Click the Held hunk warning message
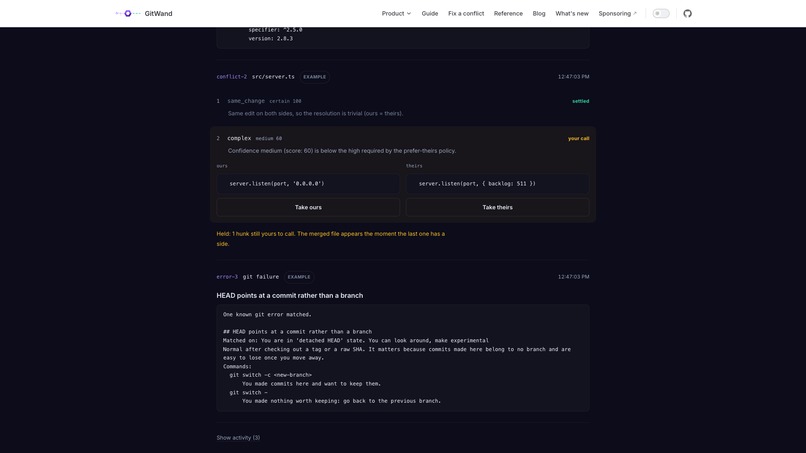Image resolution: width=806 pixels, height=453 pixels. point(331,239)
